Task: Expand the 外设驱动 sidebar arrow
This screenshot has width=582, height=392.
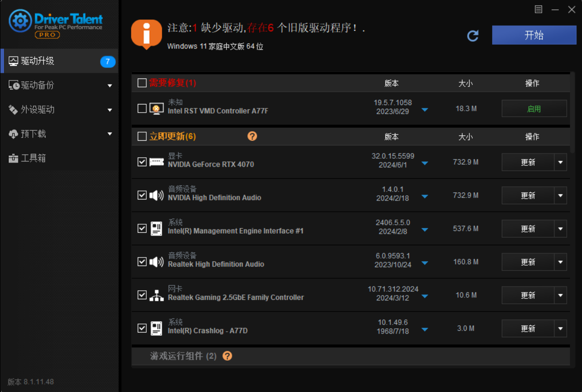Action: click(110, 110)
